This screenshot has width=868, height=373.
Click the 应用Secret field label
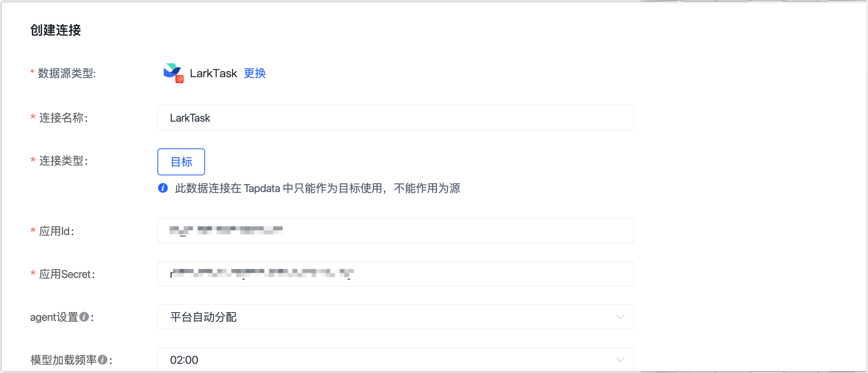[66, 274]
